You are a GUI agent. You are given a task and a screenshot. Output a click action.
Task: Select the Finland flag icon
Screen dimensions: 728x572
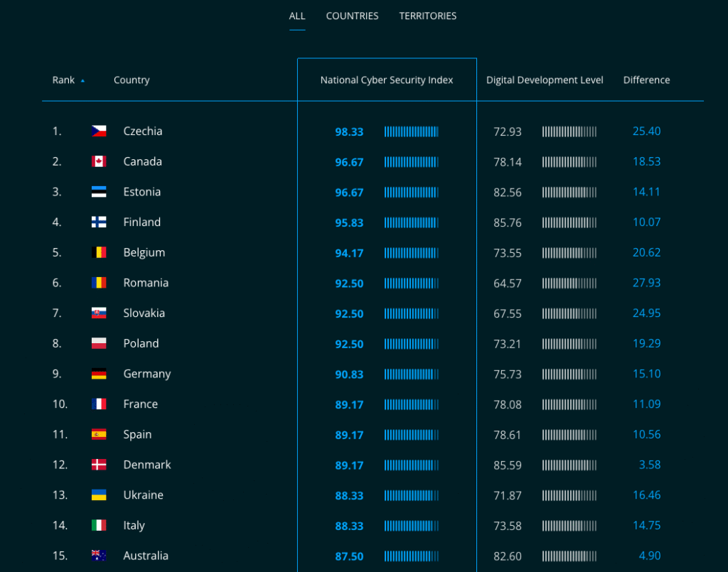pyautogui.click(x=99, y=222)
